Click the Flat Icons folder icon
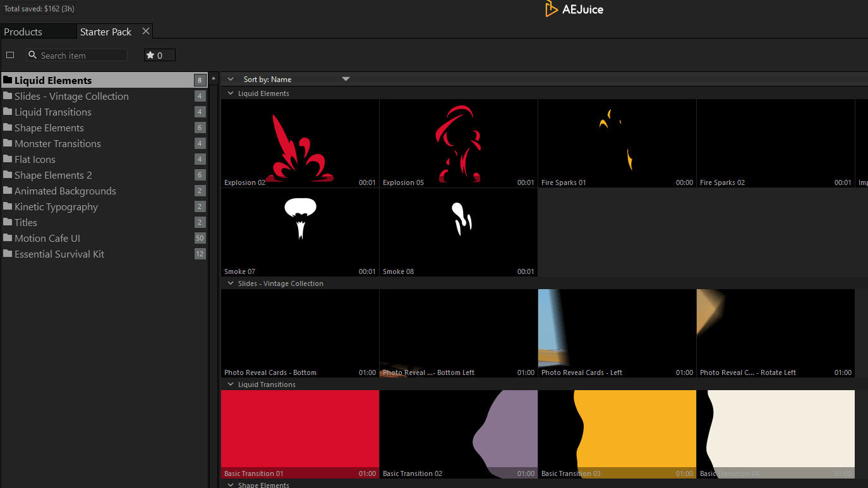 click(8, 159)
